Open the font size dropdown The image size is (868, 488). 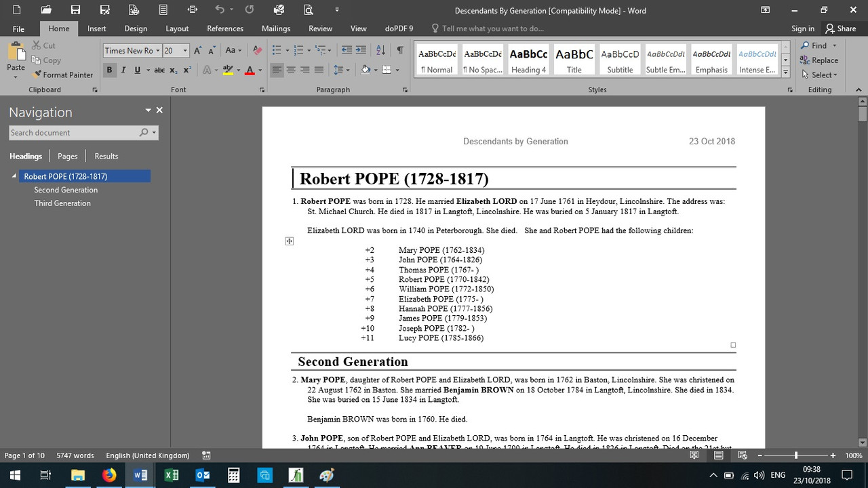pyautogui.click(x=185, y=51)
